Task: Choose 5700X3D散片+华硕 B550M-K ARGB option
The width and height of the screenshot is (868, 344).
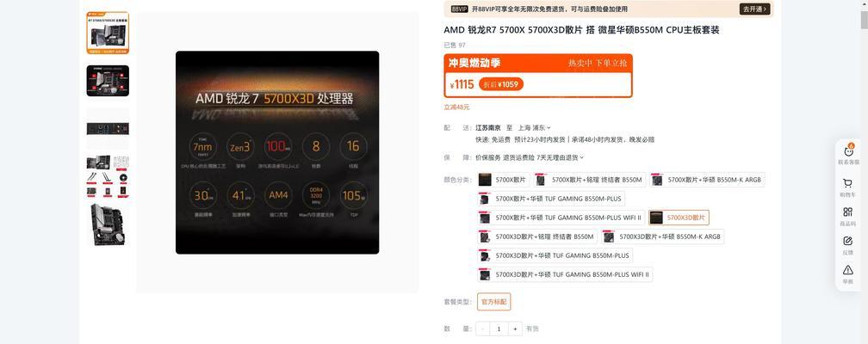Action: (x=662, y=236)
